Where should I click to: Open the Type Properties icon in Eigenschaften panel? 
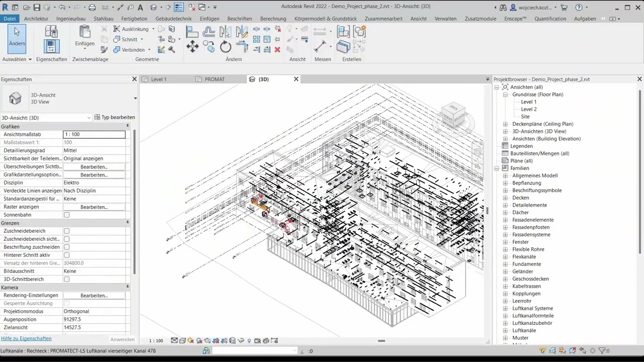point(51,31)
